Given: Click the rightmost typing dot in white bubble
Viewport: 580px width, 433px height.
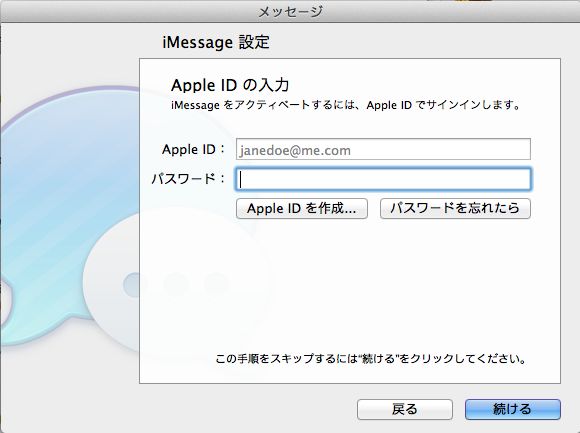Looking at the screenshot, I should [217, 285].
